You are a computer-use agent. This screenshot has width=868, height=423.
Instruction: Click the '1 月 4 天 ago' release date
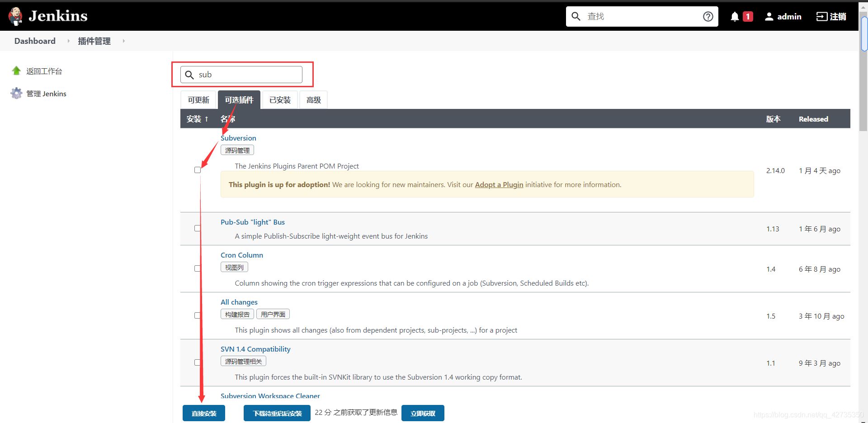pyautogui.click(x=820, y=170)
